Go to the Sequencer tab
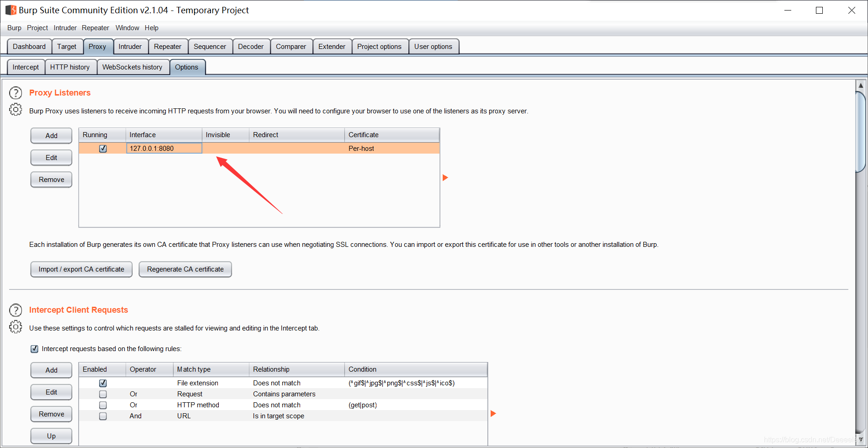Screen dimensions: 868x448 pyautogui.click(x=210, y=47)
